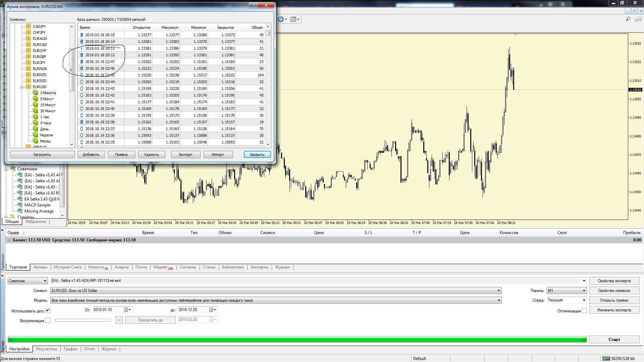The height and width of the screenshot is (362, 644).
Task: Open the Templates chart toolbar icon
Action: pos(293,19)
